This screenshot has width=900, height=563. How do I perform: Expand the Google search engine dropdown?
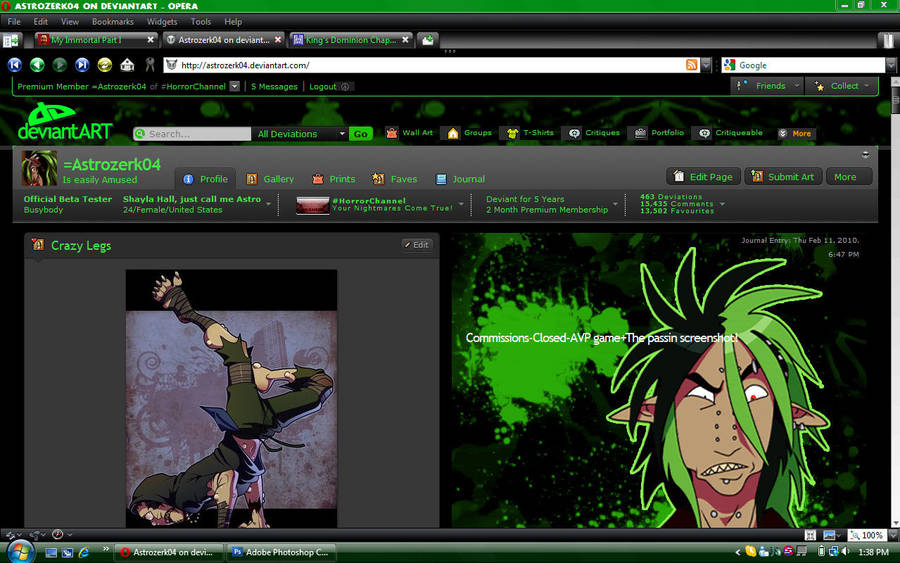(891, 65)
